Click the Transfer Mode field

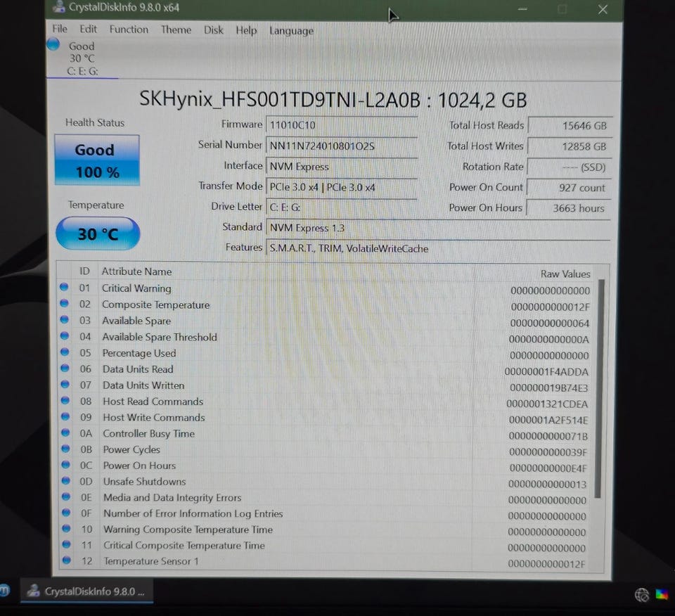pyautogui.click(x=342, y=187)
